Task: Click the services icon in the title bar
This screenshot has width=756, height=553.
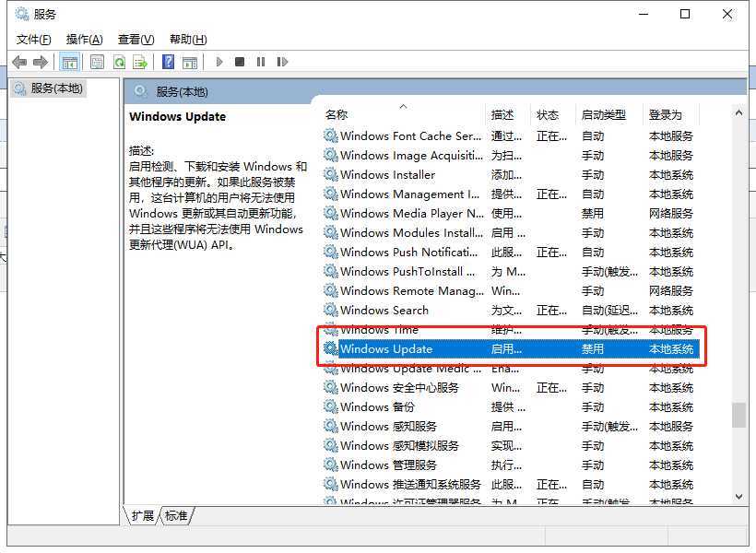Action: (22, 14)
